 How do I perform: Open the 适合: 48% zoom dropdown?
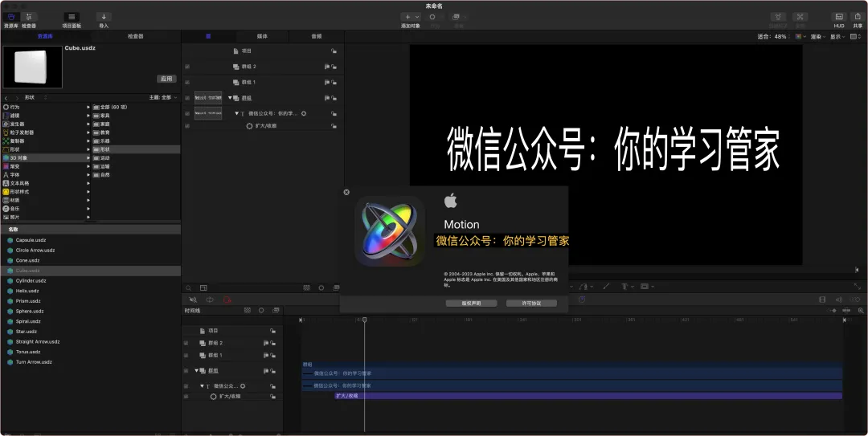pyautogui.click(x=775, y=36)
